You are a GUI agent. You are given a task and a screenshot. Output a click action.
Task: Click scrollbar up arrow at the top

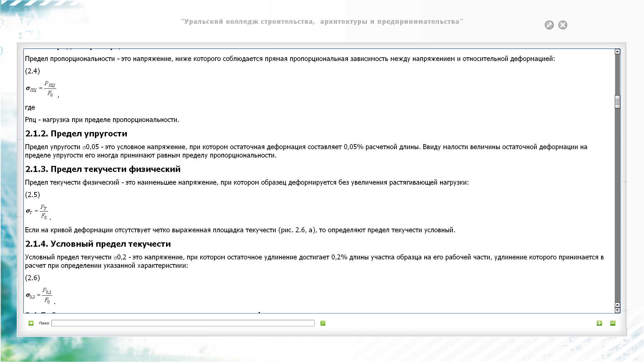pos(618,52)
